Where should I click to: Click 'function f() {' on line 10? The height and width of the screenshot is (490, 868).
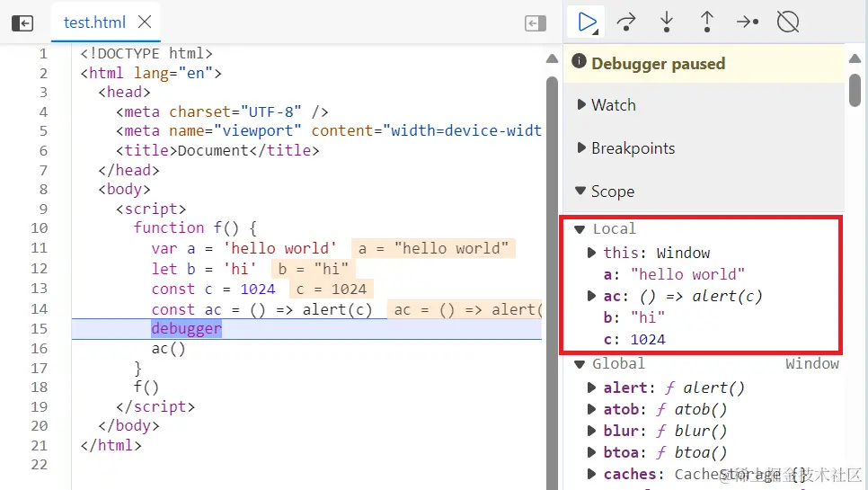tap(195, 227)
